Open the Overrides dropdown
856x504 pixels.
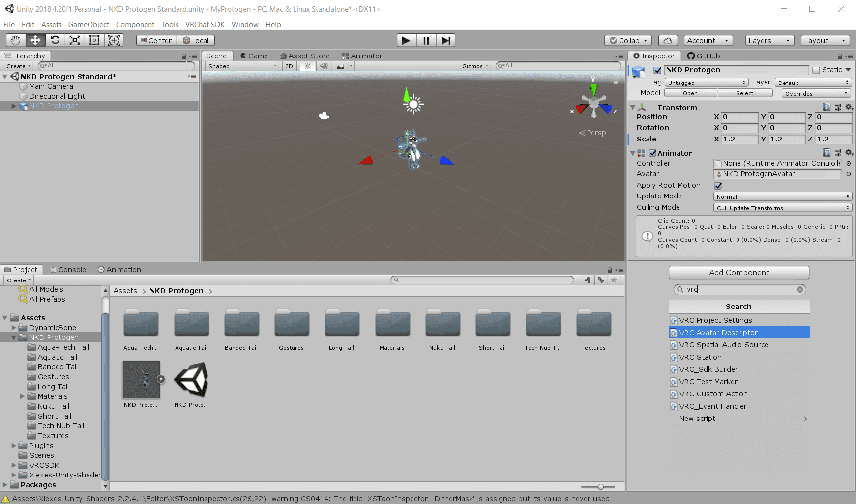click(816, 93)
